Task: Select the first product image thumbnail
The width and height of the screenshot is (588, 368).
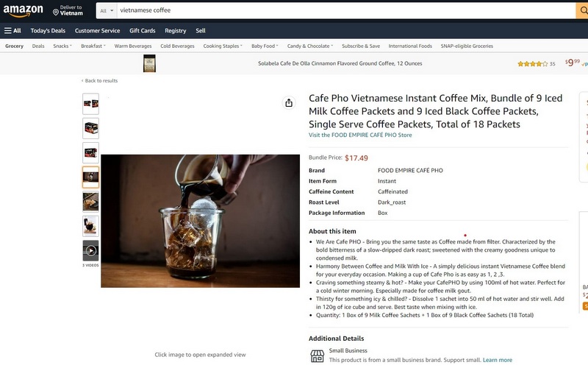Action: [90, 104]
